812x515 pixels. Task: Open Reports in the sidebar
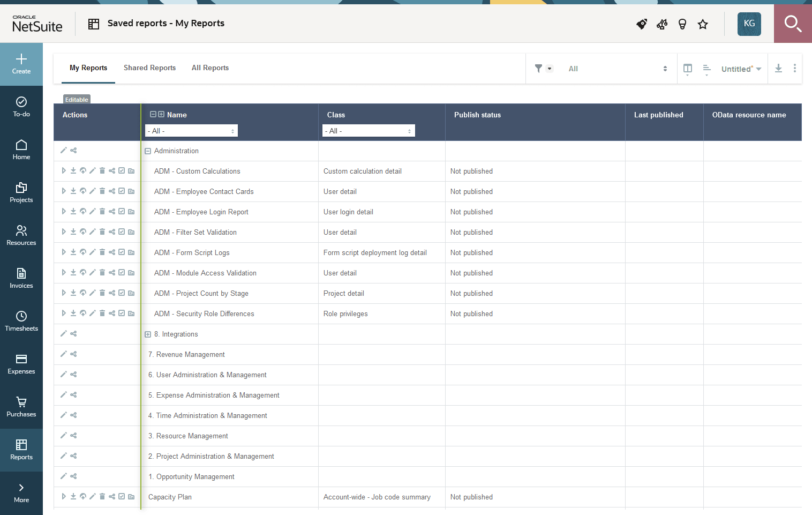point(21,450)
